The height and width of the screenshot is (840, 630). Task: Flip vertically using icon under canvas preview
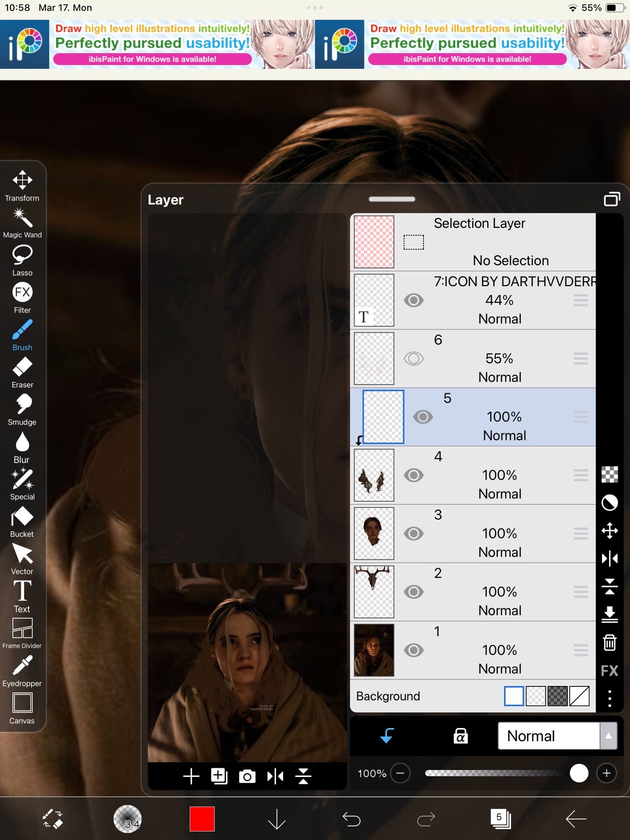(x=303, y=777)
